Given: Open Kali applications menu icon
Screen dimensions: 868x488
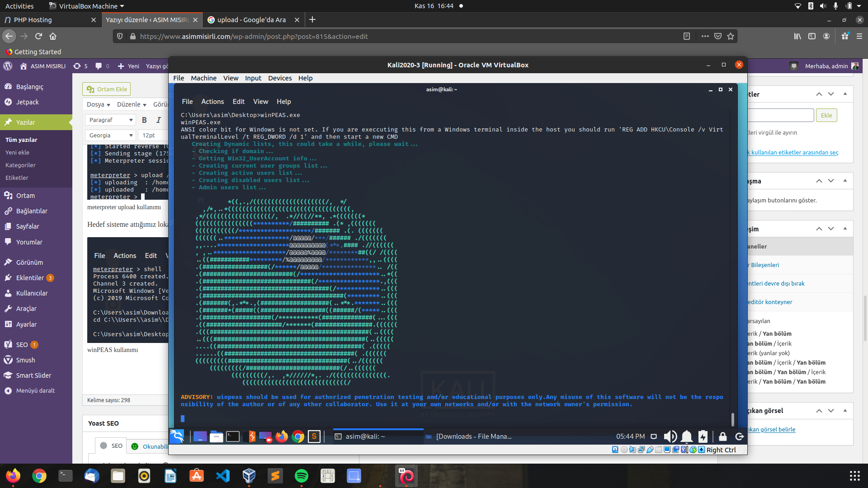Looking at the screenshot, I should (x=176, y=436).
